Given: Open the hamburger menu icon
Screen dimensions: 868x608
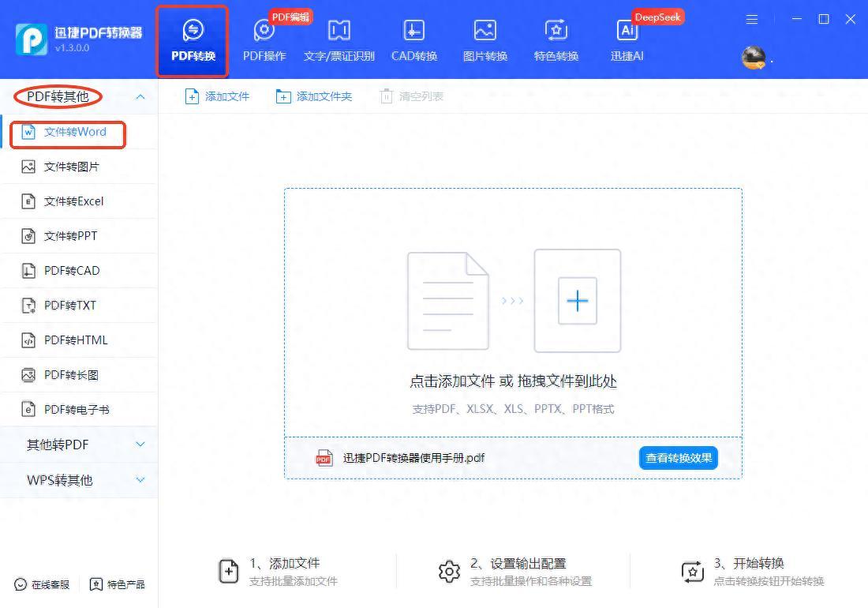Looking at the screenshot, I should 752,19.
